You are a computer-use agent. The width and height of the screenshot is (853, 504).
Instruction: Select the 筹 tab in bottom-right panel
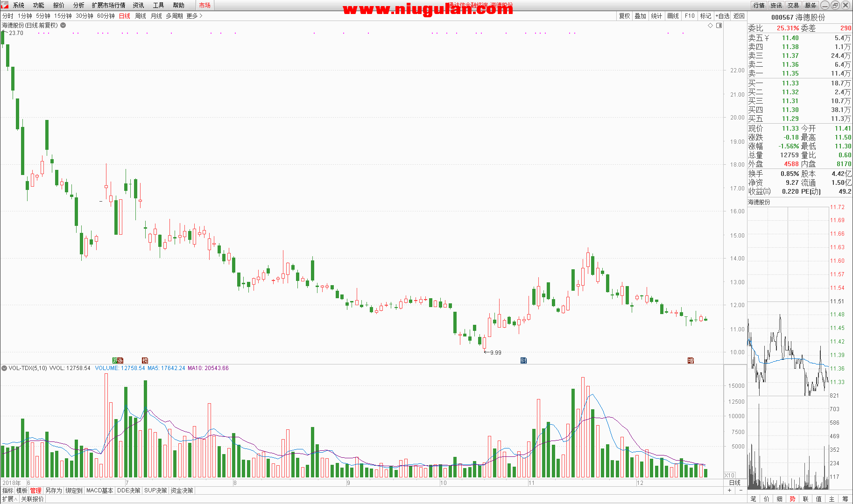[845, 499]
